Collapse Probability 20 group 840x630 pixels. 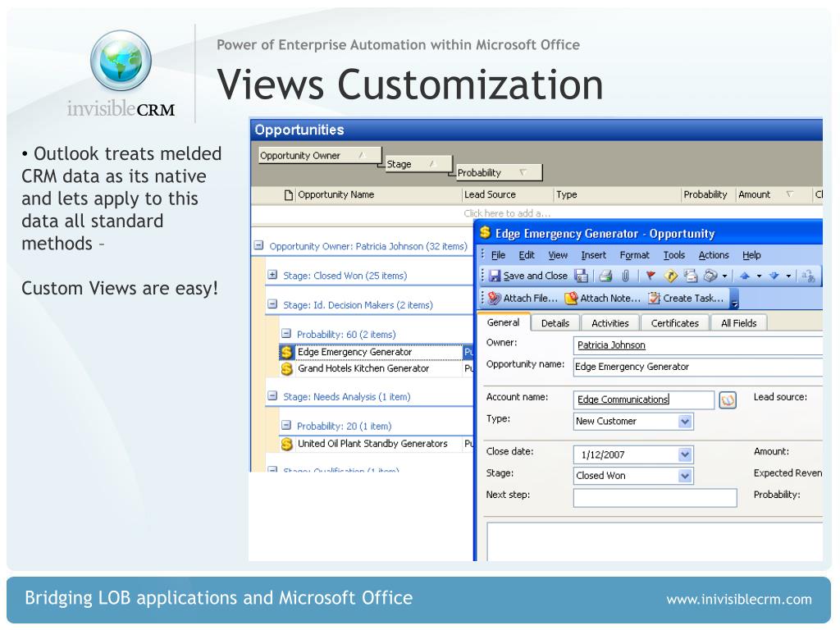[286, 425]
